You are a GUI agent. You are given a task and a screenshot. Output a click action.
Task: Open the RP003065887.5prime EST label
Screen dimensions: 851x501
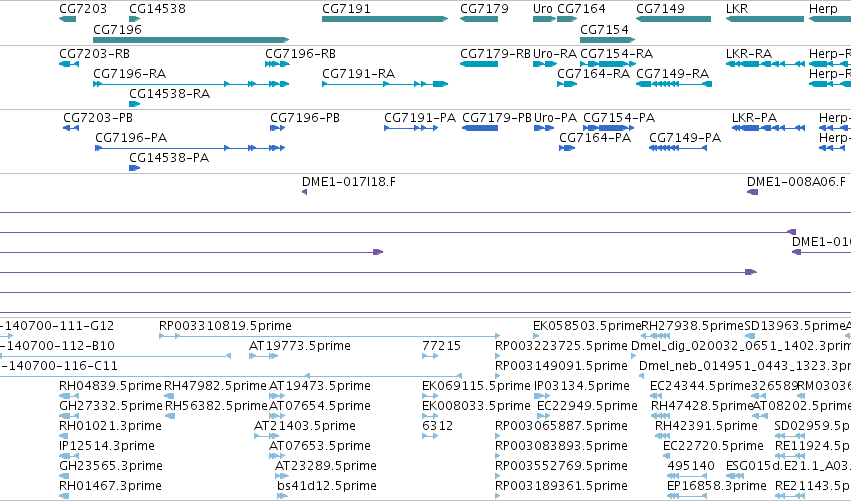561,426
